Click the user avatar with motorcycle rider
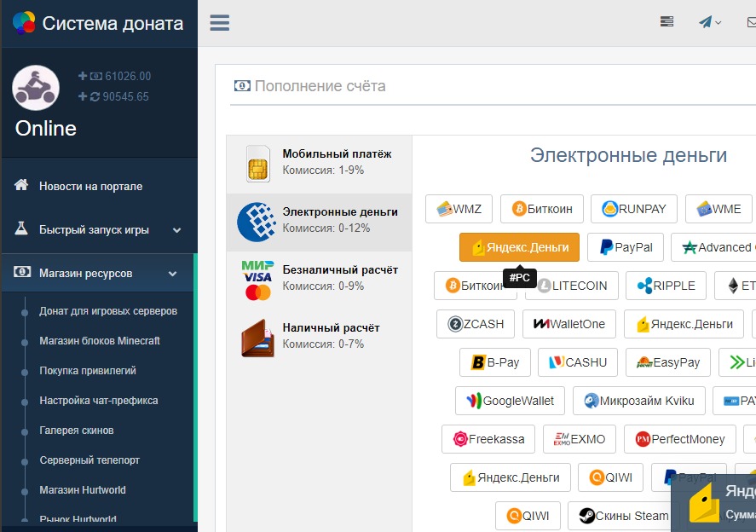 pyautogui.click(x=36, y=89)
